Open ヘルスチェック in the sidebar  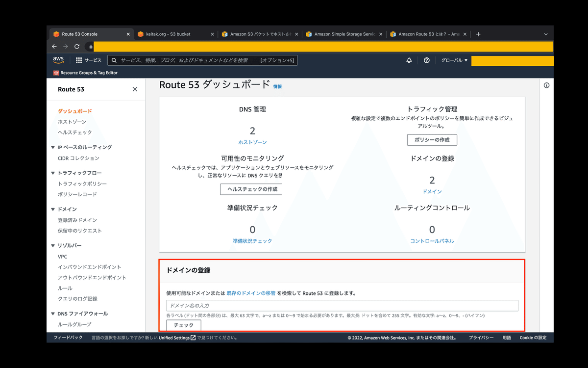click(74, 132)
